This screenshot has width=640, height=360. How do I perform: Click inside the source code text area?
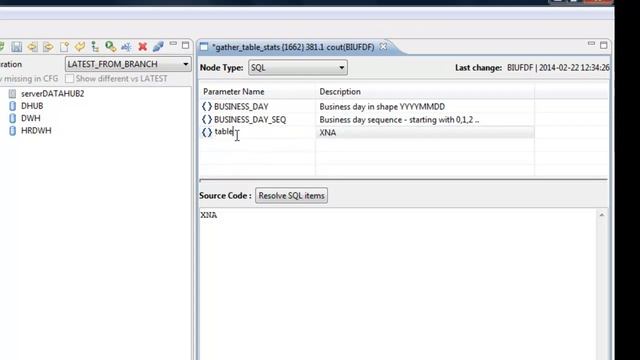398,284
